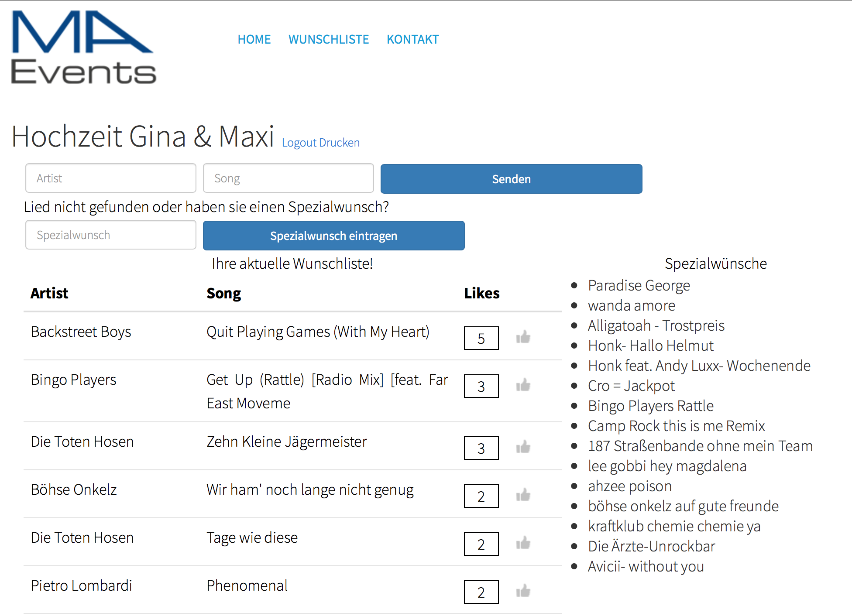The image size is (852, 616).
Task: Submit the song with Senden button
Action: [511, 179]
